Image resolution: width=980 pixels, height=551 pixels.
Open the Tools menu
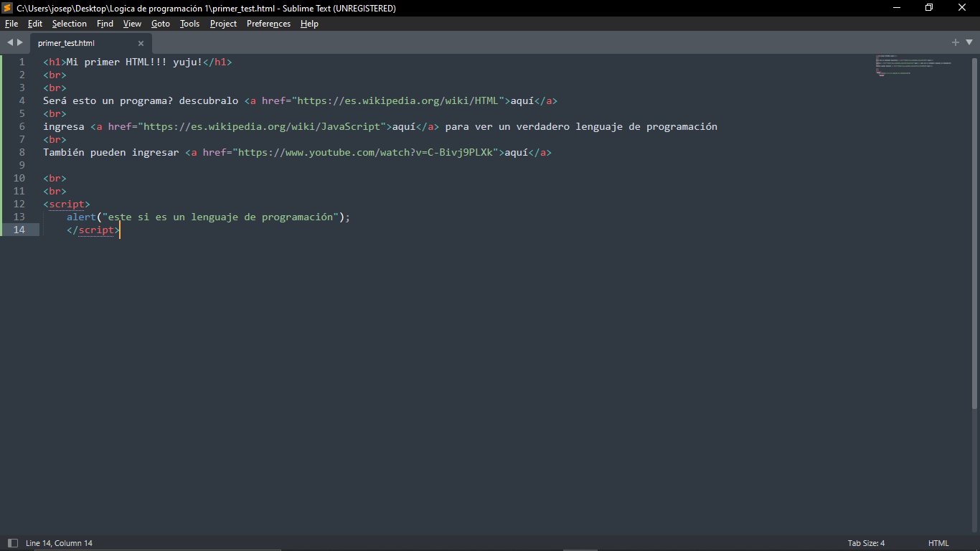tap(189, 24)
